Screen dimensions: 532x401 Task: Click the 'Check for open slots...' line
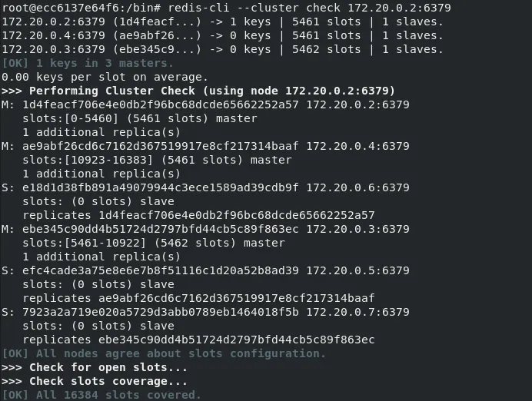[95, 367]
